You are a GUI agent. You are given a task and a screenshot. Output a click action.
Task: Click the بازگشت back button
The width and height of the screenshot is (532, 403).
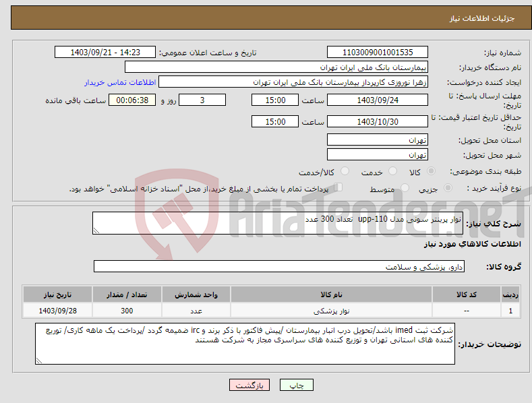point(249,385)
